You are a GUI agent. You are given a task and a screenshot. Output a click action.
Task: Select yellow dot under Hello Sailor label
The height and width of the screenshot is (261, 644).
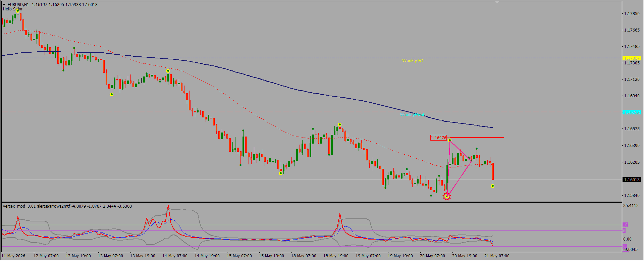pos(17,11)
